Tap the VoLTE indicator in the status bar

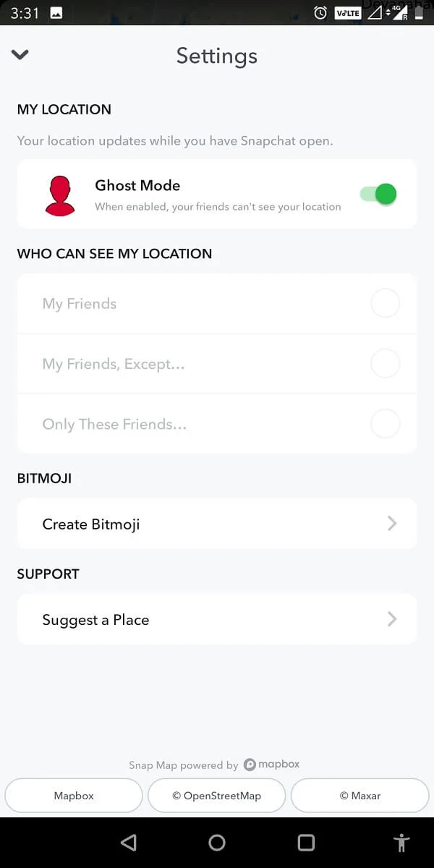tap(348, 12)
